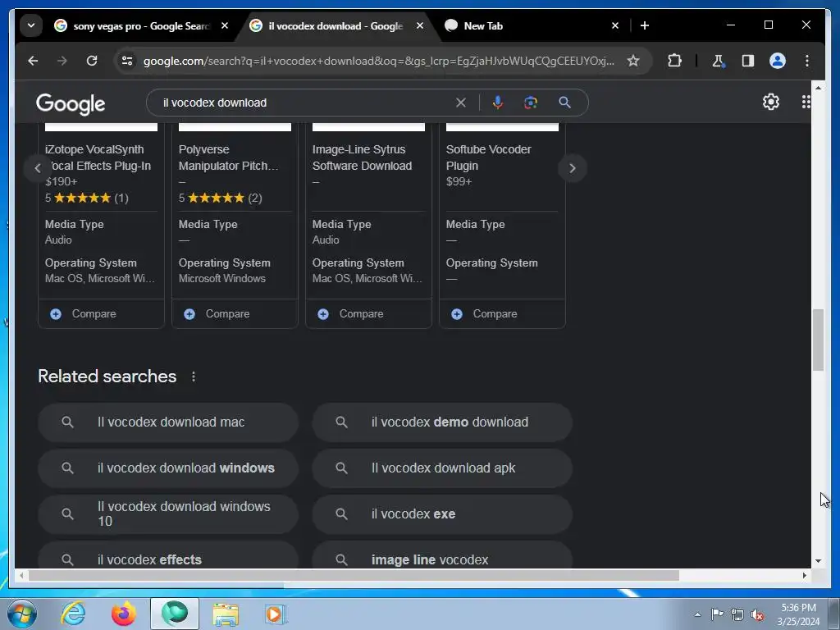This screenshot has width=840, height=630.
Task: Open Google quick settings gear
Action: [x=771, y=102]
